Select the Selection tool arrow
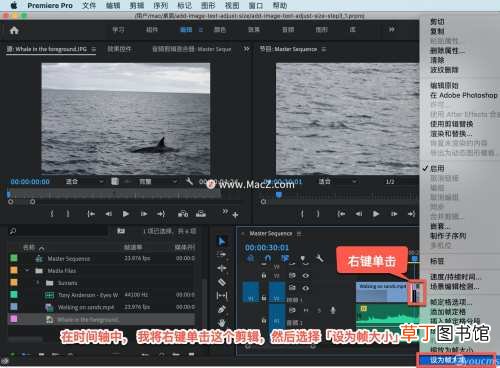500x368 pixels. tap(222, 241)
